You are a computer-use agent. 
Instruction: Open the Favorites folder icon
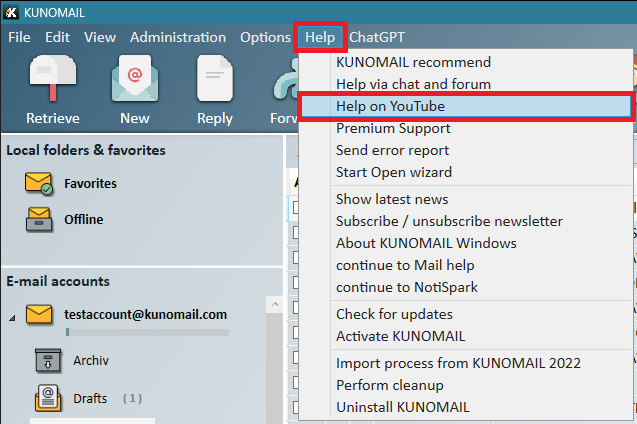click(39, 184)
